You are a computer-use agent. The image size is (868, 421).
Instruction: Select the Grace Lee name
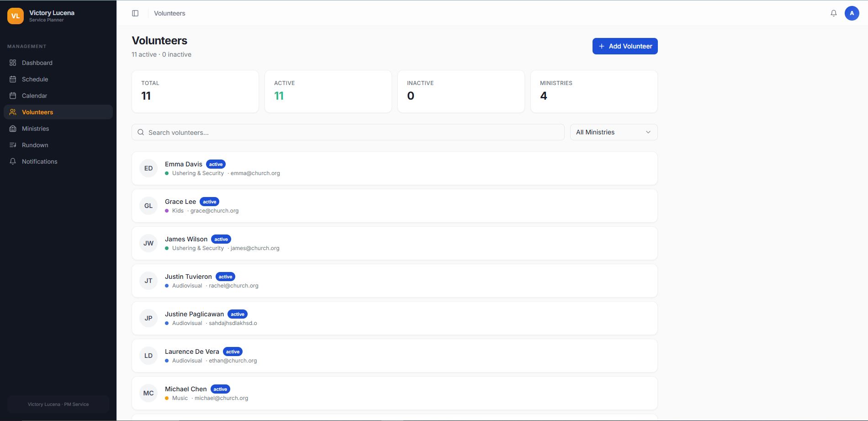click(x=180, y=202)
